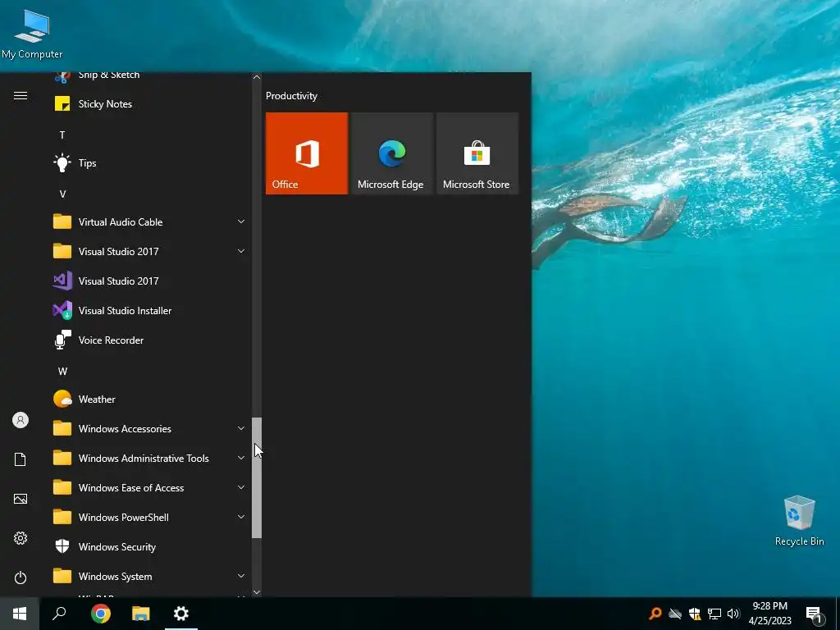Open the Microsoft Store tile
840x630 pixels.
click(x=477, y=153)
